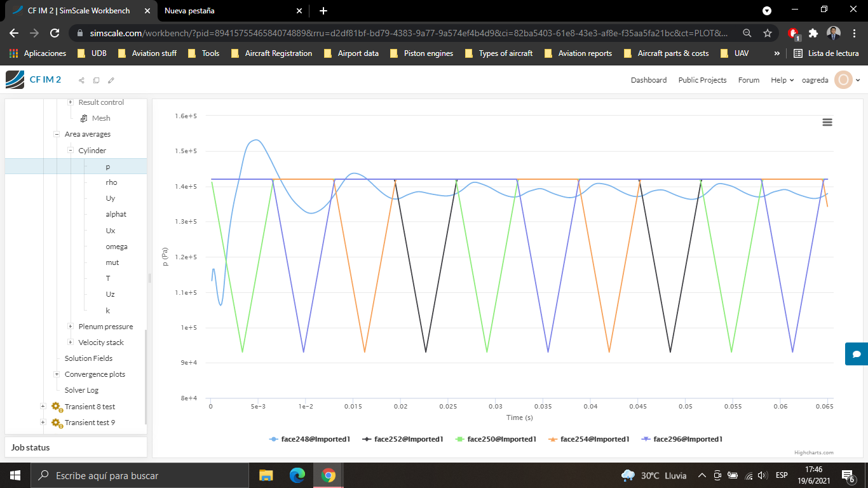Go to Public Projects
This screenshot has height=488, width=868.
pyautogui.click(x=702, y=80)
